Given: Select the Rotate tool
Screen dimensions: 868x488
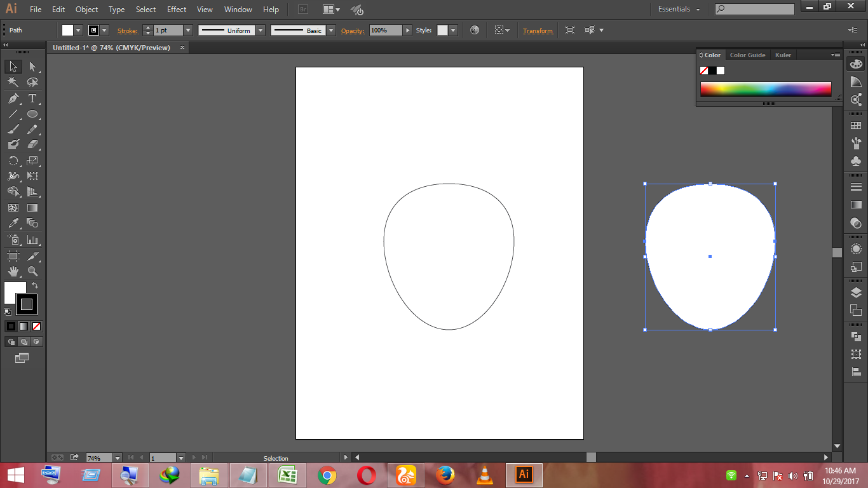Looking at the screenshot, I should point(13,161).
